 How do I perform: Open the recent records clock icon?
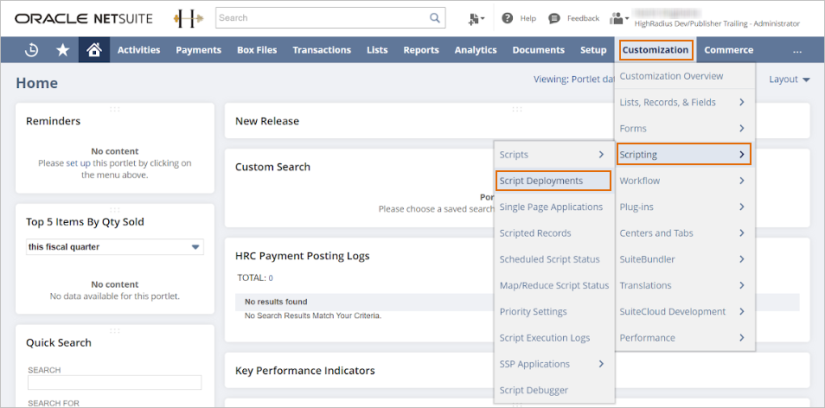click(x=32, y=50)
